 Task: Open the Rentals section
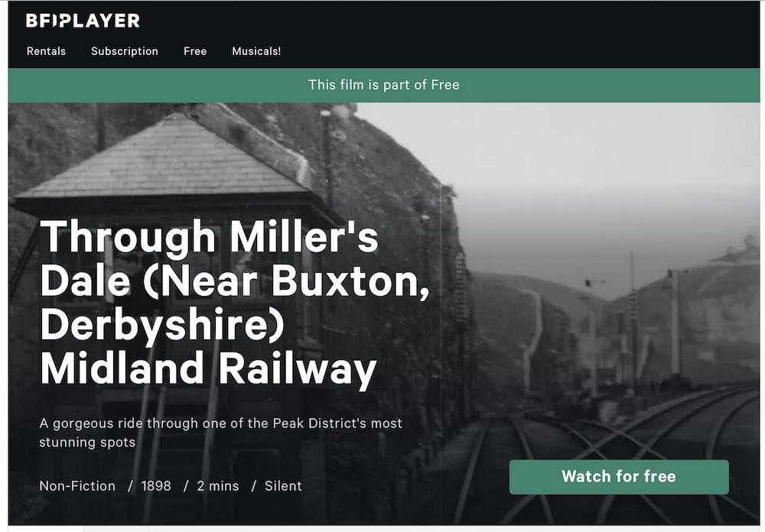[47, 51]
